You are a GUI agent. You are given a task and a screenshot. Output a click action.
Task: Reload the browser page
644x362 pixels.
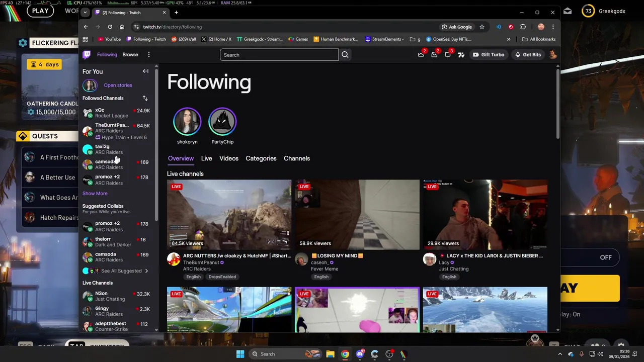click(110, 27)
